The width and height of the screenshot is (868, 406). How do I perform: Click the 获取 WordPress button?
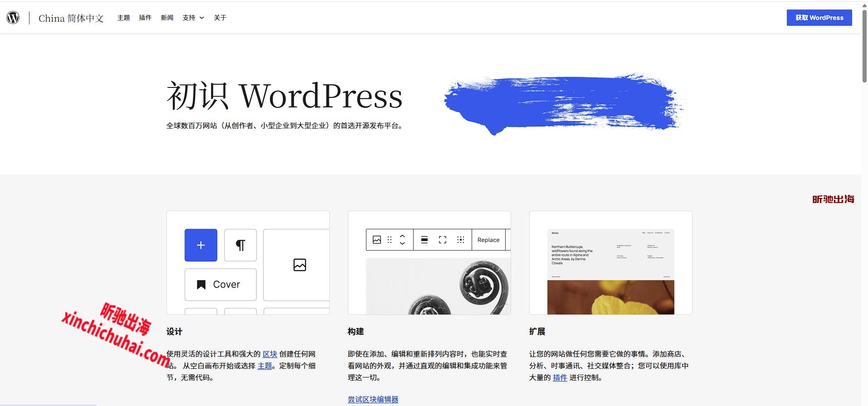[x=819, y=18]
